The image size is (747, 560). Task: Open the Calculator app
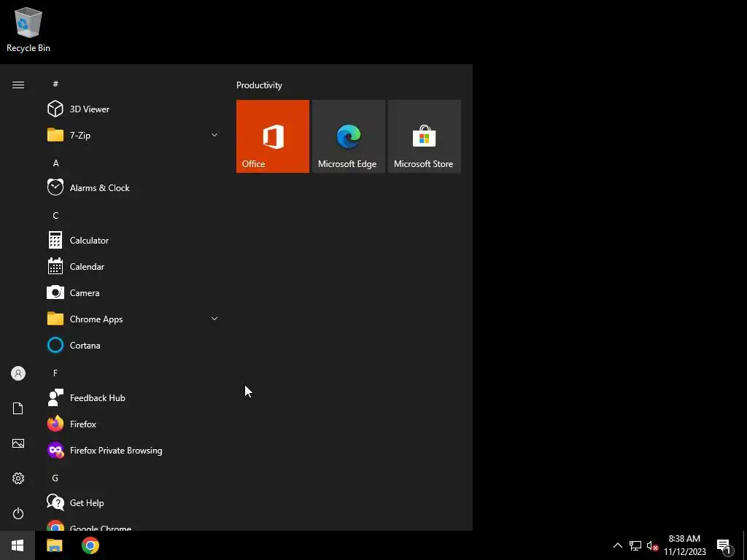coord(133,241)
